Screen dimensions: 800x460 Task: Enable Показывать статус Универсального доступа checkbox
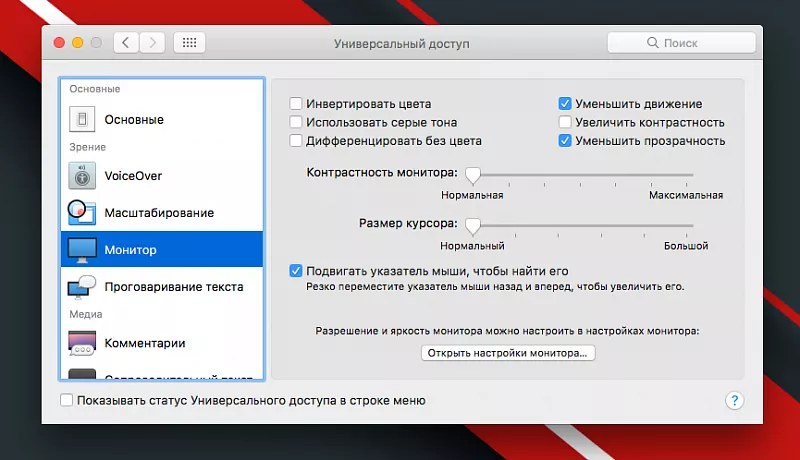pyautogui.click(x=66, y=400)
